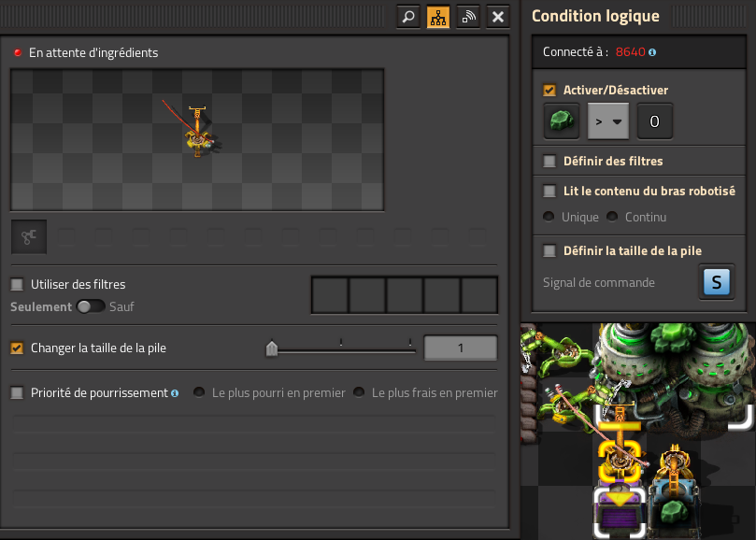Click the inserter module icon slot
The image size is (756, 540).
29,236
